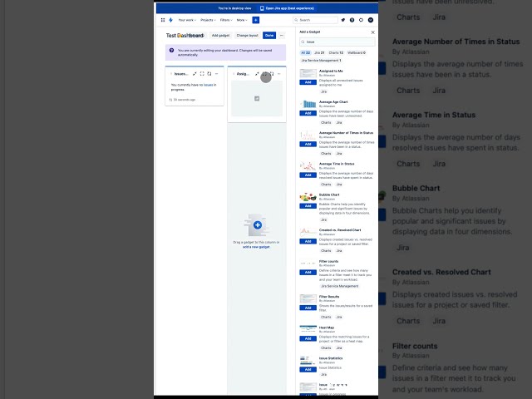Image resolution: width=532 pixels, height=399 pixels.
Task: Click the '39 seconds ago' refresh text
Action: click(185, 100)
